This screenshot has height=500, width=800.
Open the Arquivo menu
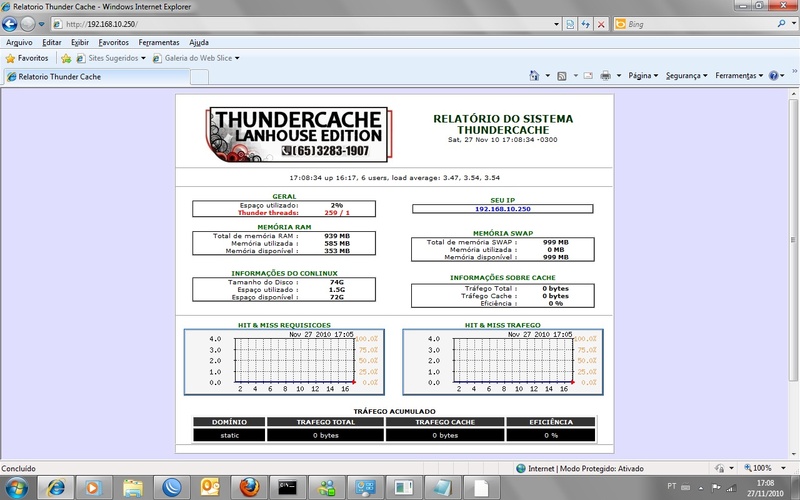point(19,42)
